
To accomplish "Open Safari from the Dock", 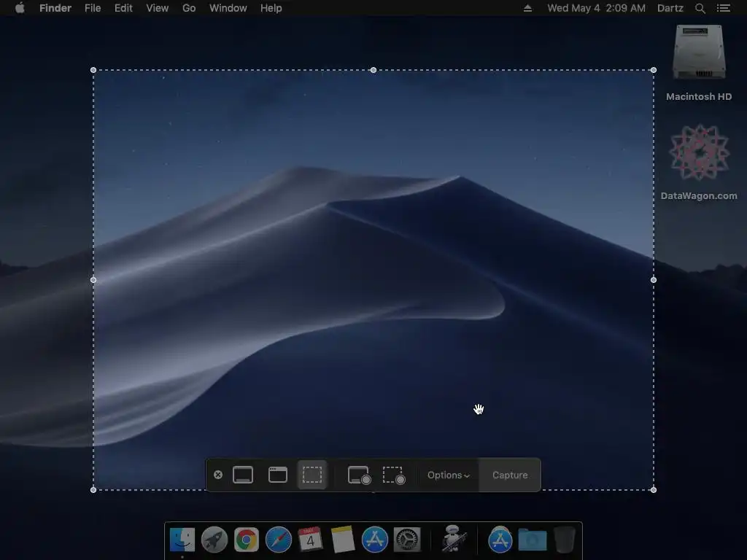I will coord(278,540).
